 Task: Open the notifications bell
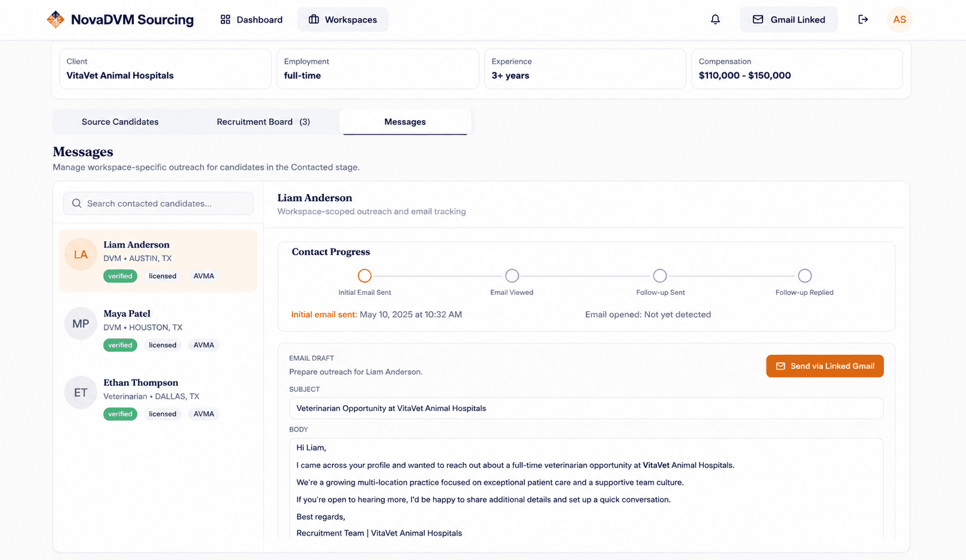[715, 19]
